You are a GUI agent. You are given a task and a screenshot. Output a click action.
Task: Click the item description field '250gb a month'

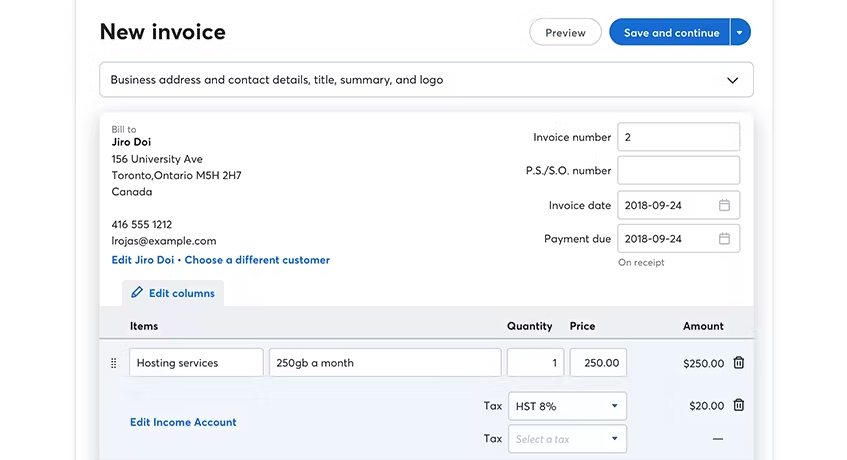384,363
